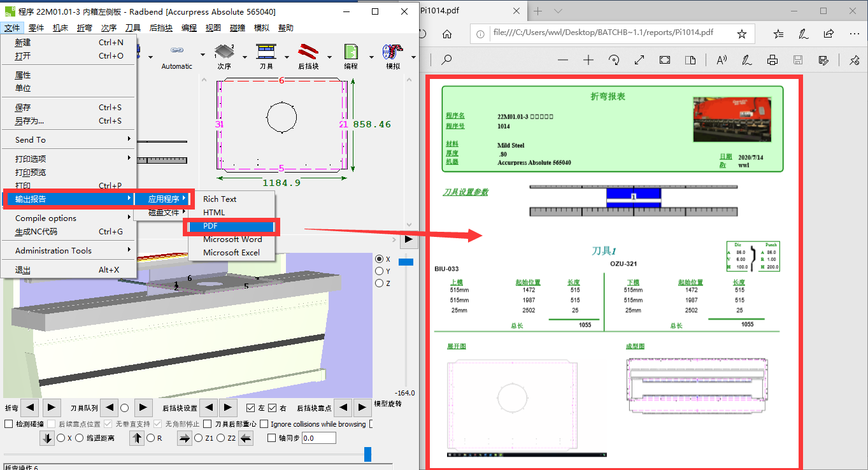Image resolution: width=868 pixels, height=470 pixels.
Task: Enable the 刀具后部重心 checkbox
Action: pyautogui.click(x=208, y=424)
